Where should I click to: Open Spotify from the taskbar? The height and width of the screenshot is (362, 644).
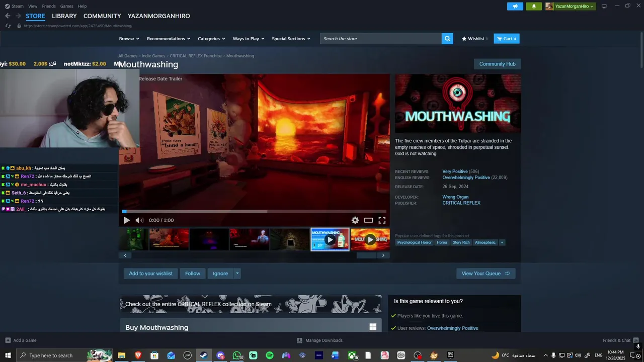pos(270,355)
